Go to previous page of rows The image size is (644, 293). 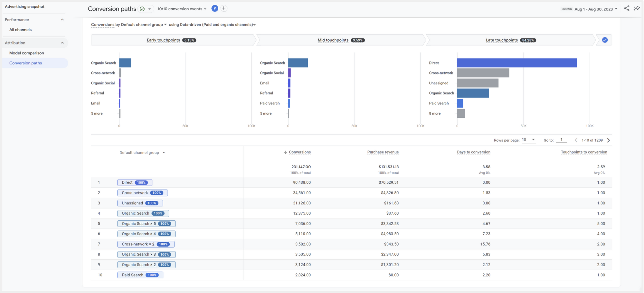click(576, 140)
